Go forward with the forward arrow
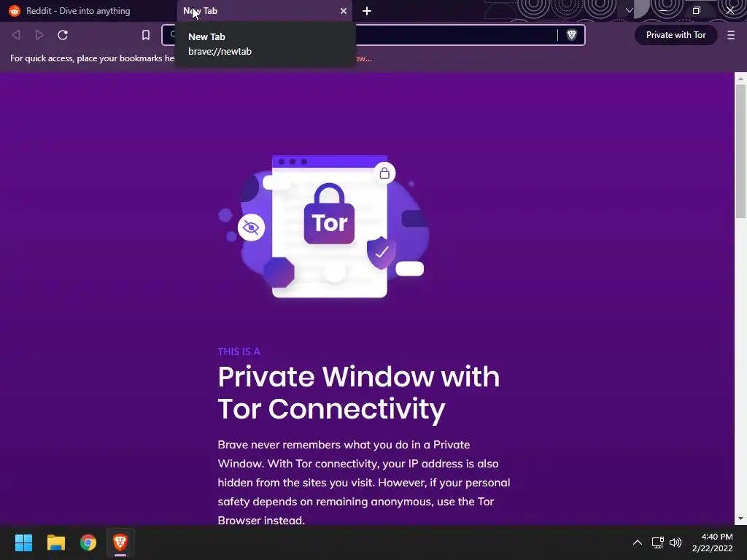The image size is (747, 560). coord(39,35)
